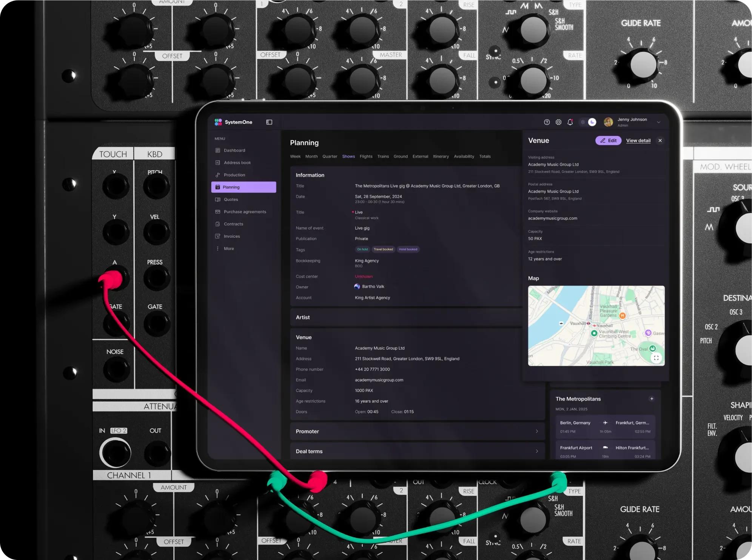Collapse the sidebar with the panel icon
The height and width of the screenshot is (560, 752).
[269, 122]
